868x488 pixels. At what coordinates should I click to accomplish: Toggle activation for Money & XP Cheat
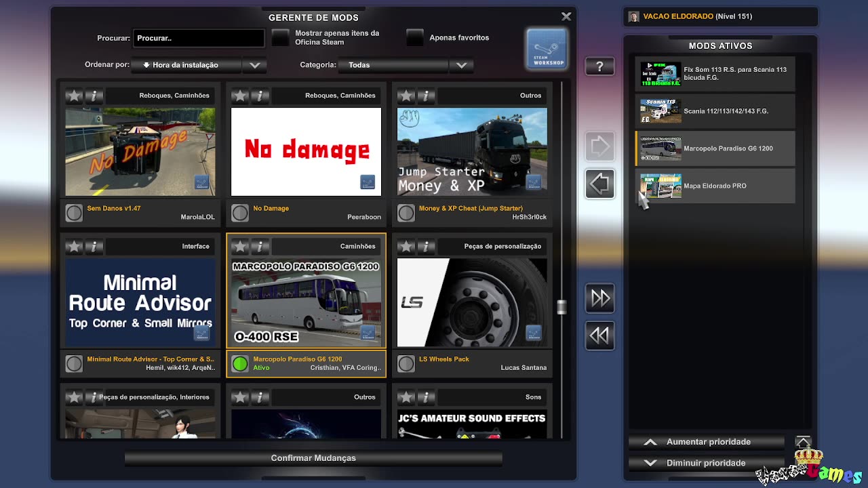point(406,213)
